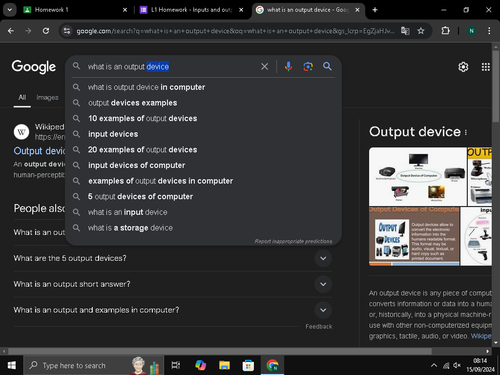Click the vertical page scrollbar

pos(496,87)
